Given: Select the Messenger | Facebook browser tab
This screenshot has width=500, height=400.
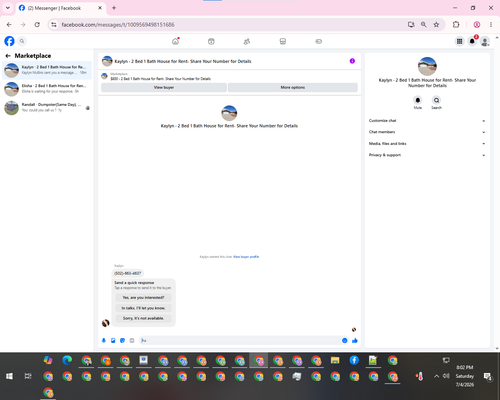Looking at the screenshot, I should pos(61,8).
